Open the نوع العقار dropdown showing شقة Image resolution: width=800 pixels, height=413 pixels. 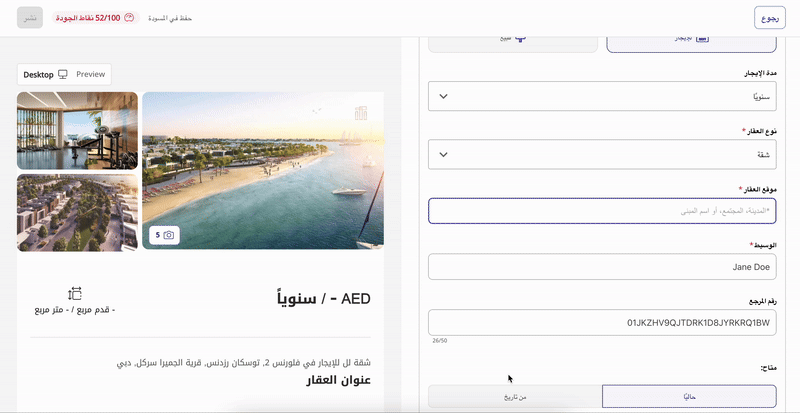(x=602, y=154)
